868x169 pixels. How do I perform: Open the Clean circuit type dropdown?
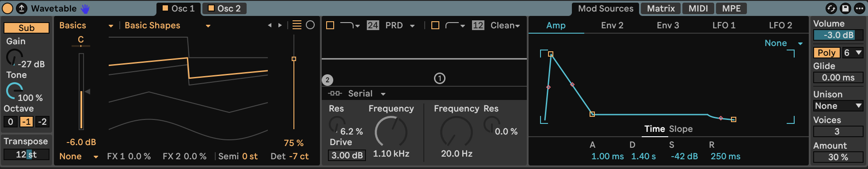505,26
